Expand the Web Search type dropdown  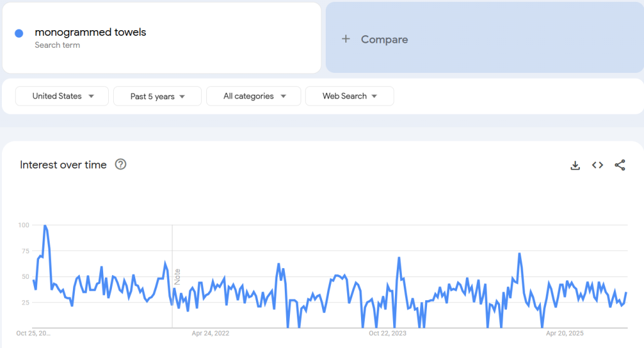[x=349, y=96]
